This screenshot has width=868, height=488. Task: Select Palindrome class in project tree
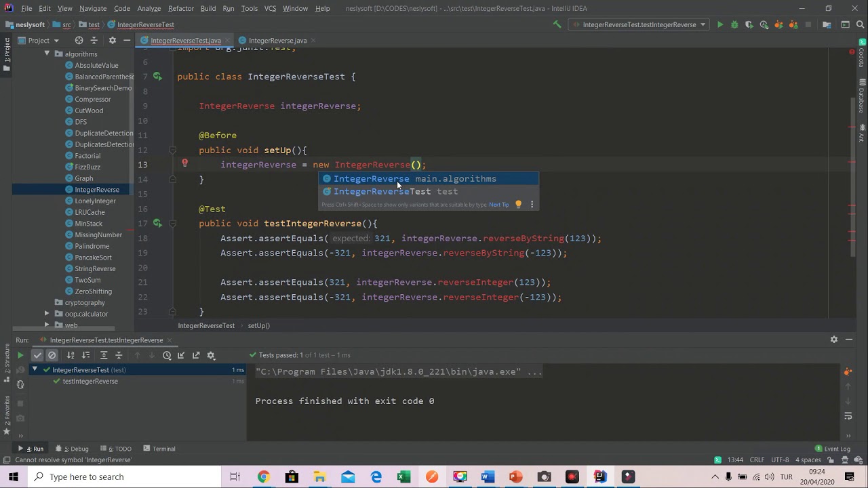(x=92, y=246)
